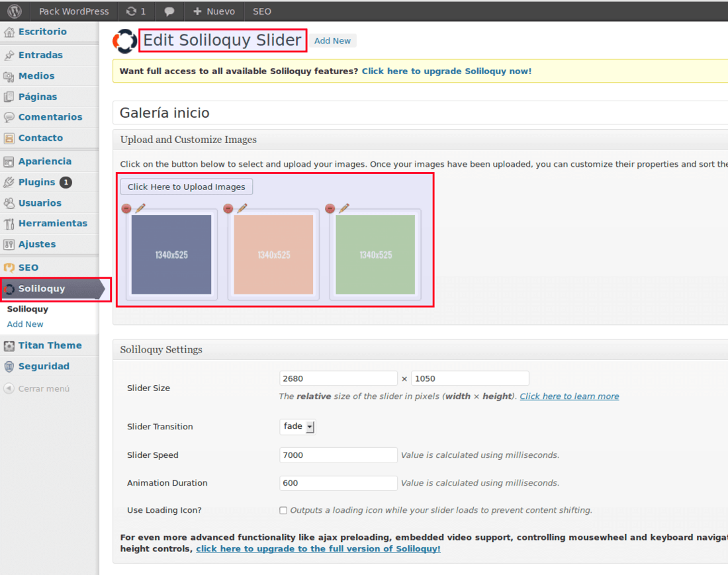Click the Soliloquy Settings panel header

pyautogui.click(x=420, y=350)
